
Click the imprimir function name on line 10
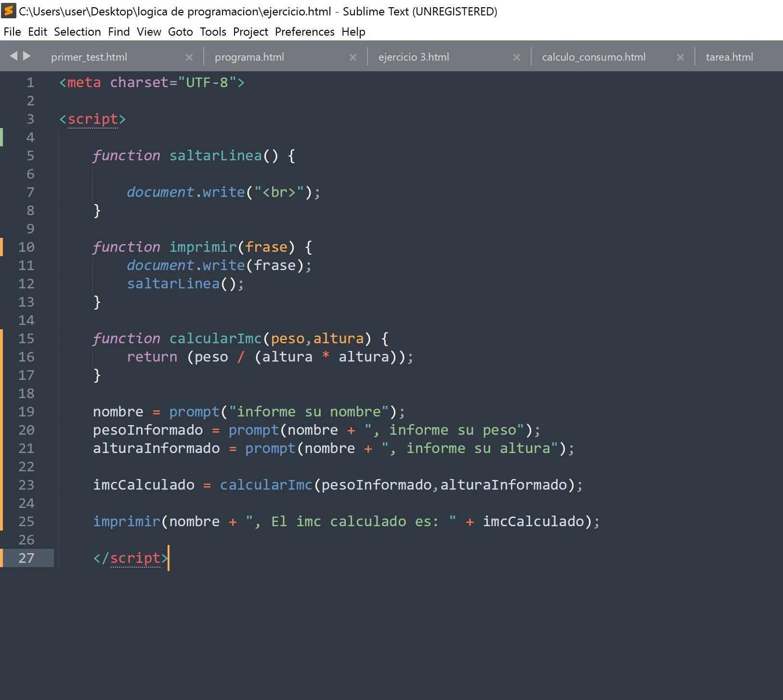pos(203,247)
